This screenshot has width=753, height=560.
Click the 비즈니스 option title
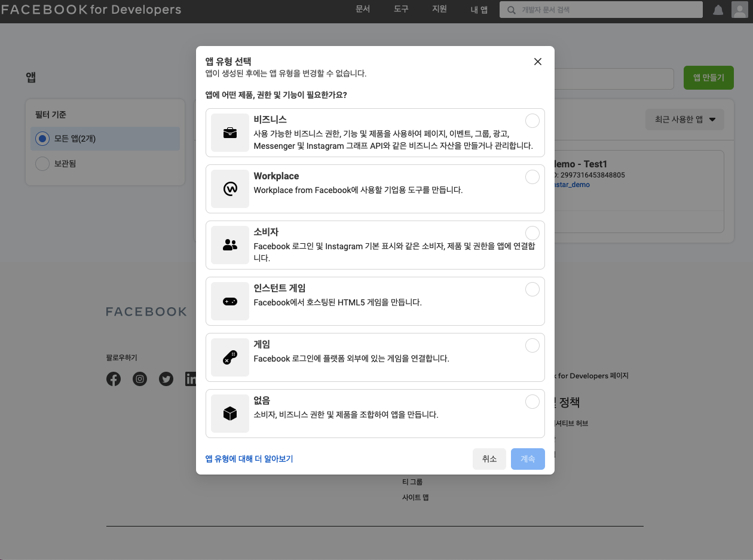coord(270,120)
